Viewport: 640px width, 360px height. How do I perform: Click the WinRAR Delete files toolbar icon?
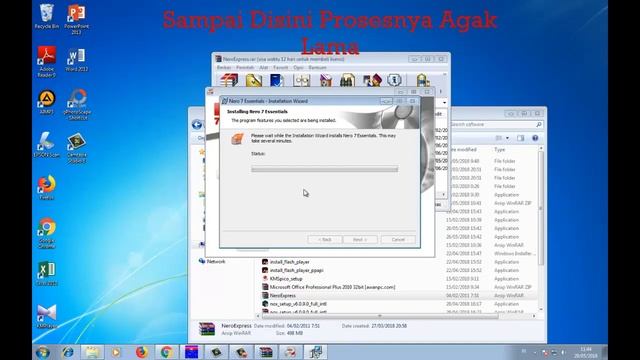click(x=325, y=80)
